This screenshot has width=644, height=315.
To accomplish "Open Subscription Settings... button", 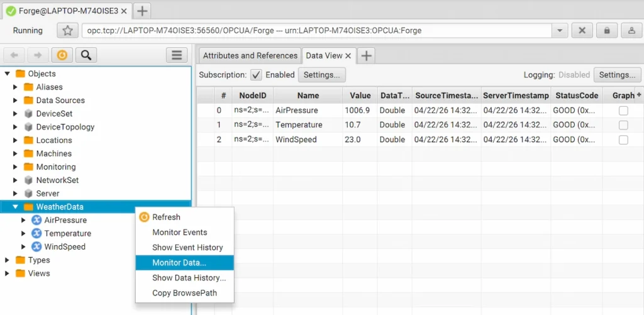I will click(x=322, y=75).
